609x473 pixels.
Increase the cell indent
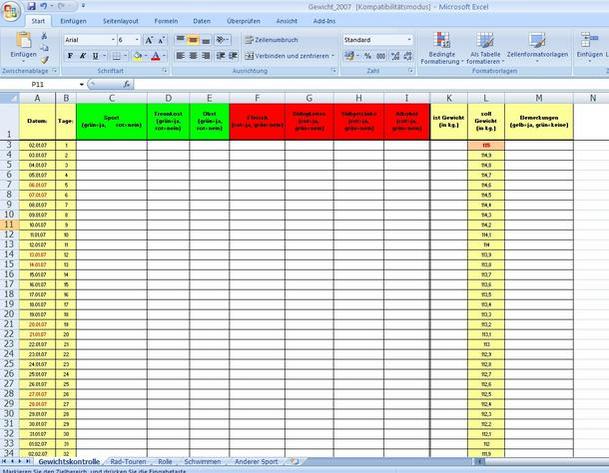click(x=233, y=56)
